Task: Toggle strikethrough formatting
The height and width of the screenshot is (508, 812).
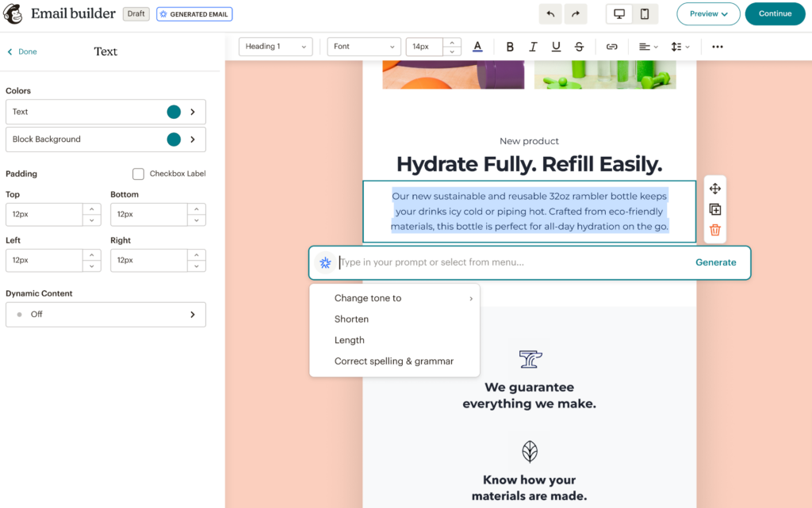Action: [x=579, y=47]
